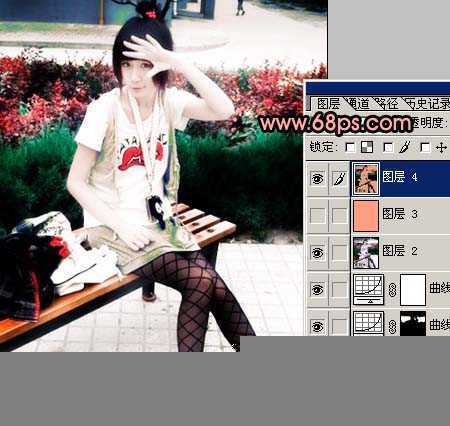
Task: Select the 图层 3 layer name
Action: [x=400, y=214]
